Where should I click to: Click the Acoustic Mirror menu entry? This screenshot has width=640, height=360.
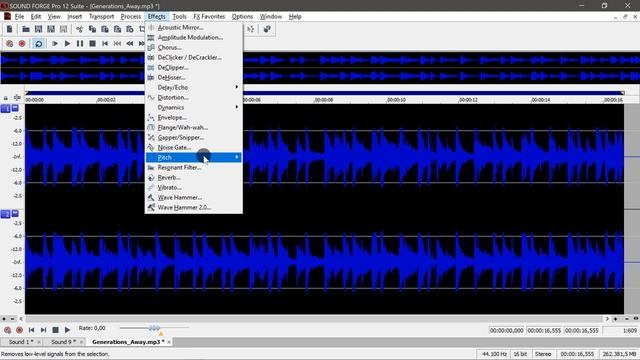click(x=194, y=27)
